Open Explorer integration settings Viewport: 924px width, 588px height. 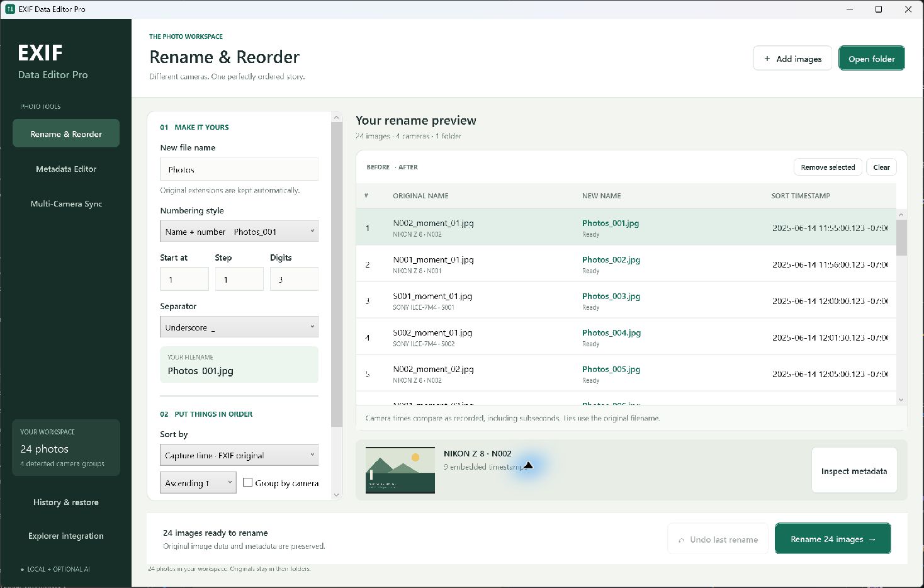66,536
